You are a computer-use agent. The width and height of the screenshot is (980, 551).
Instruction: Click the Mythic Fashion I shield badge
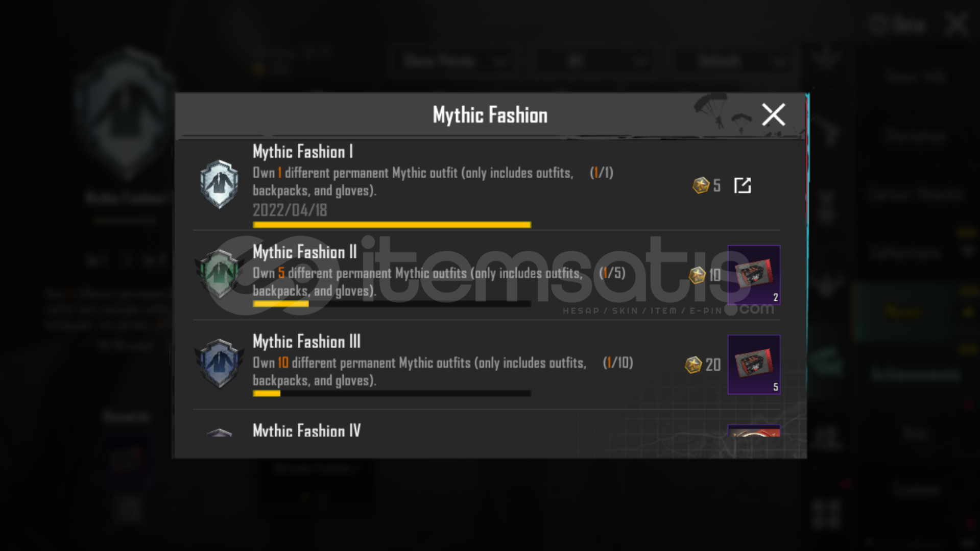pyautogui.click(x=219, y=184)
